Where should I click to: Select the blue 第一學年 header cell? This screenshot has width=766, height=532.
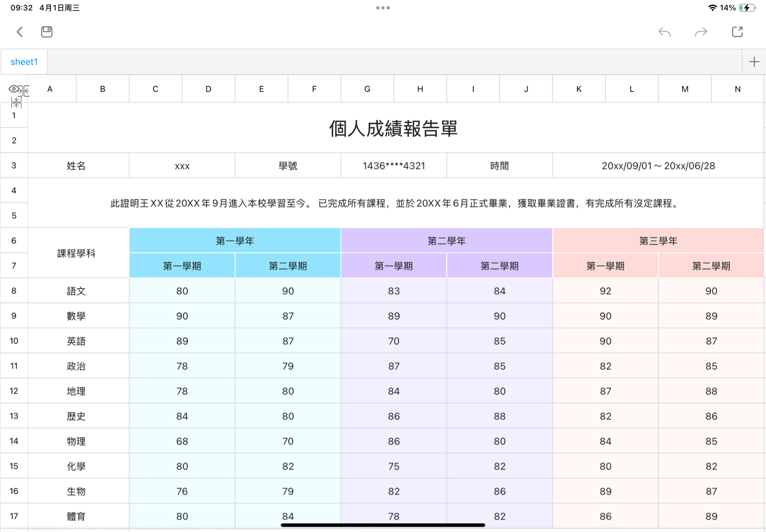(x=235, y=241)
